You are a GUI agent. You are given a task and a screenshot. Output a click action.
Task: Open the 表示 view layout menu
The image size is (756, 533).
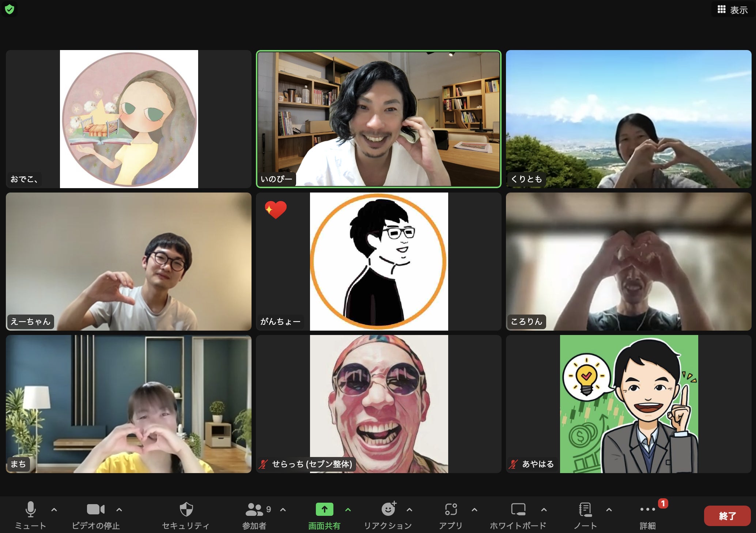(x=733, y=10)
